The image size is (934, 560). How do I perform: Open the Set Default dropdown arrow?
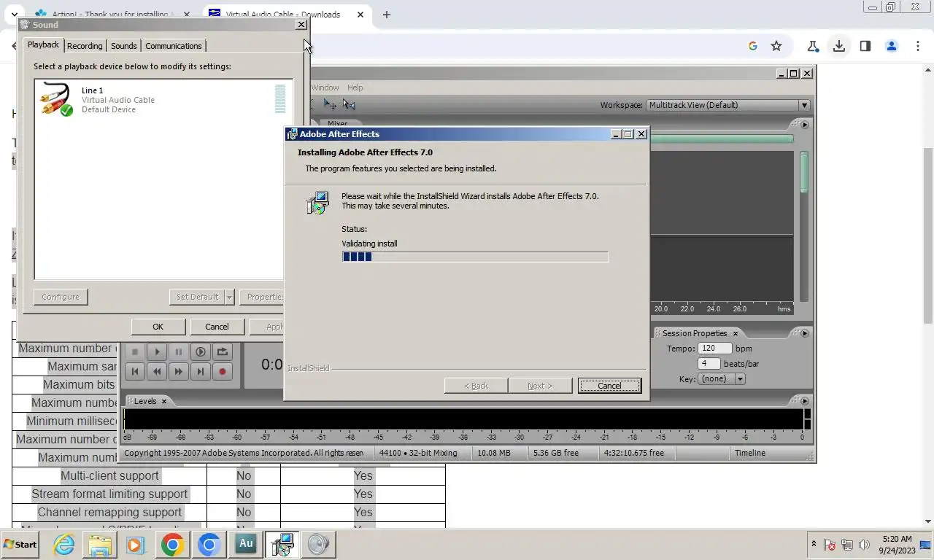(x=229, y=297)
